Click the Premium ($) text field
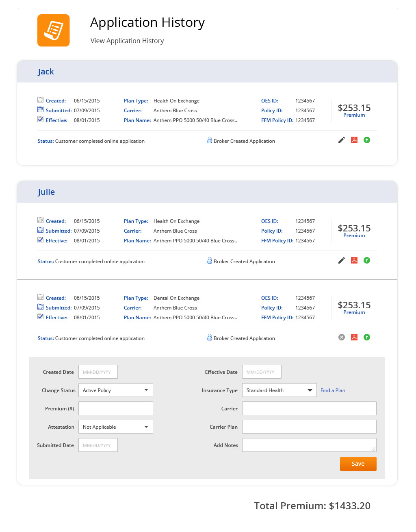Viewport: 416px width, 532px height. [x=115, y=408]
